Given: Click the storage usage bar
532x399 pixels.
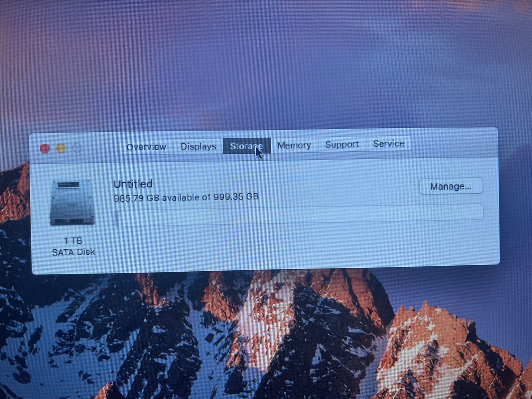Looking at the screenshot, I should point(298,215).
